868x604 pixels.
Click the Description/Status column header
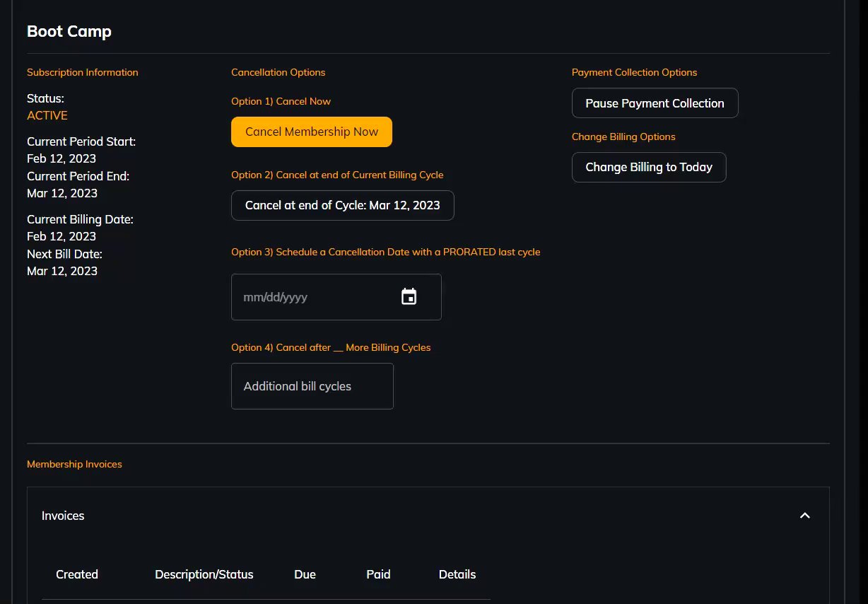pyautogui.click(x=204, y=574)
